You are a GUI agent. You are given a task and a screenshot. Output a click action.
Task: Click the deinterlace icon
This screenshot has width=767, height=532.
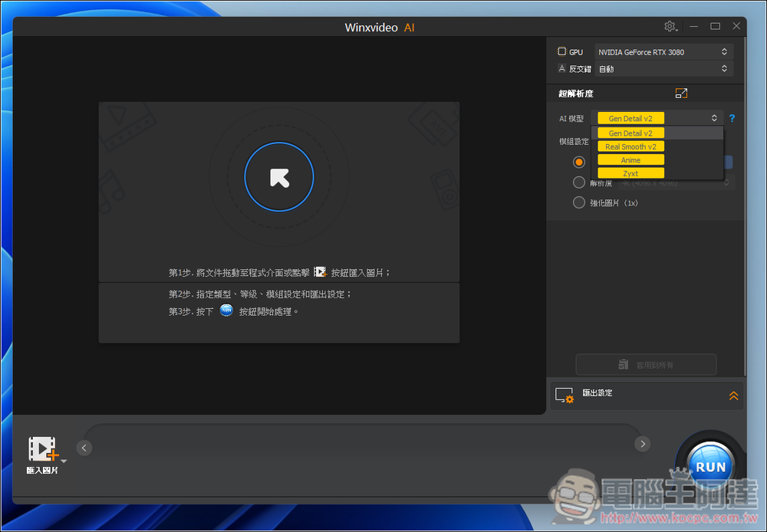tap(562, 68)
